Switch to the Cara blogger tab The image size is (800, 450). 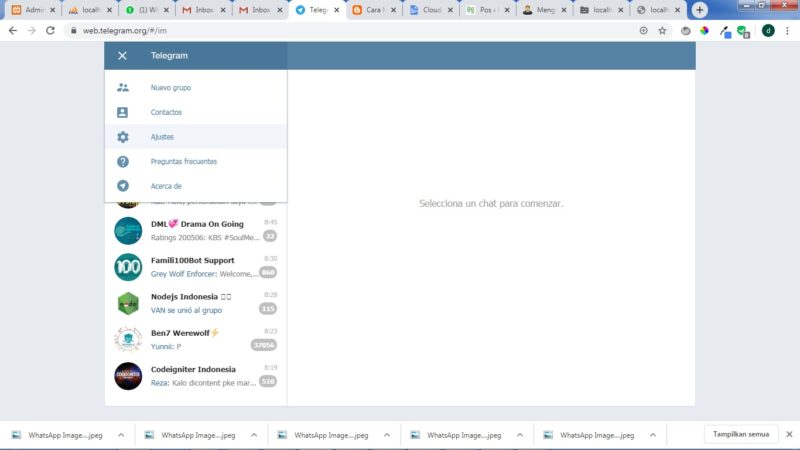(x=374, y=10)
